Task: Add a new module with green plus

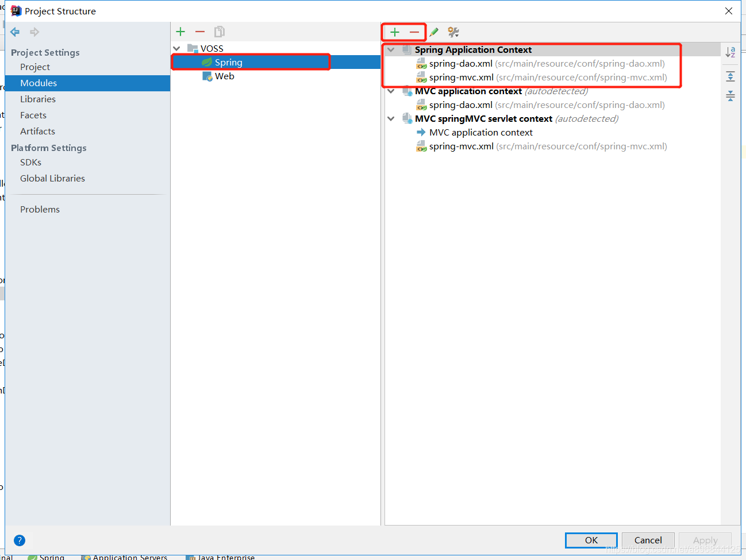Action: tap(180, 32)
